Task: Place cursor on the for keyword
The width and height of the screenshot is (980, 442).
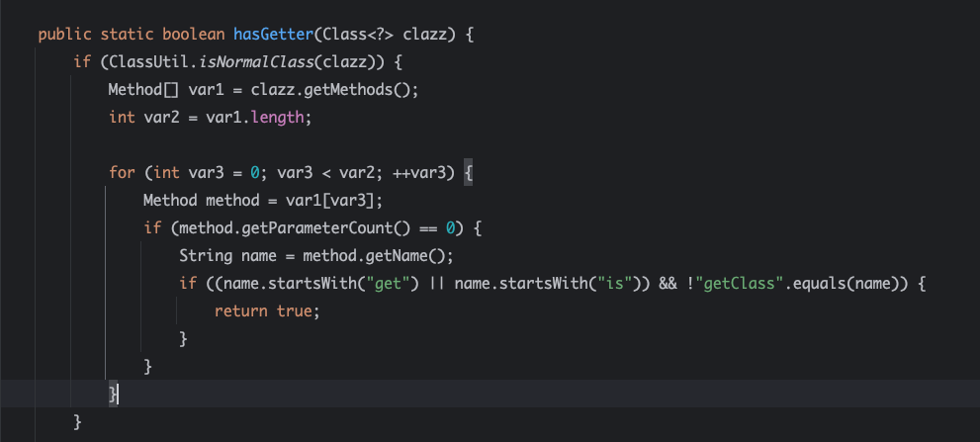Action: pyautogui.click(x=122, y=173)
